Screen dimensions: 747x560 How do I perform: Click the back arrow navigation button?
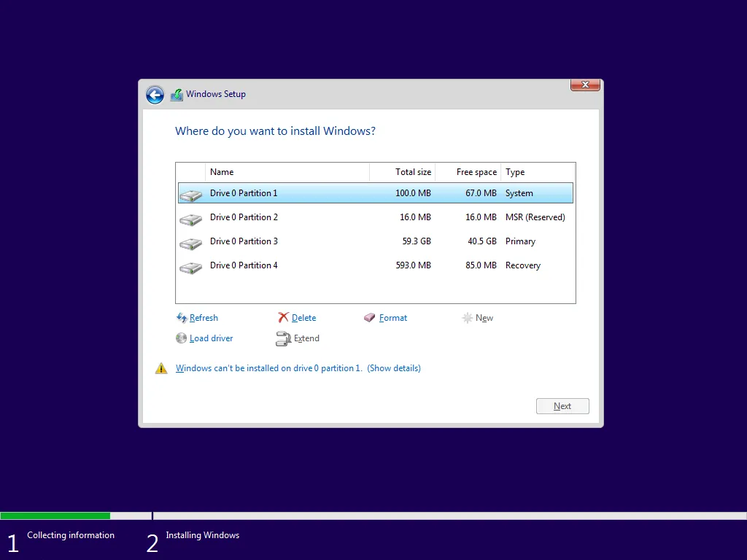(x=155, y=95)
